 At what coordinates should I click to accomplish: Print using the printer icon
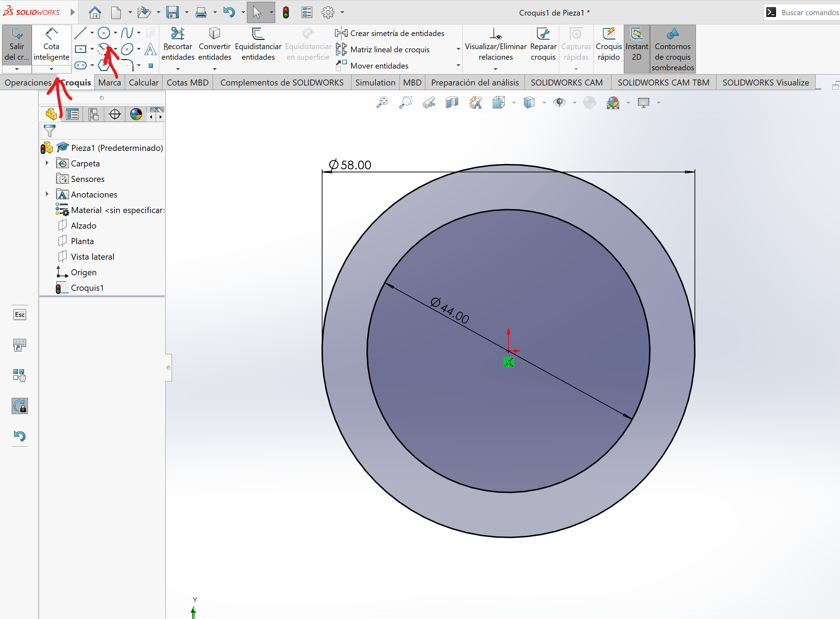[x=201, y=12]
